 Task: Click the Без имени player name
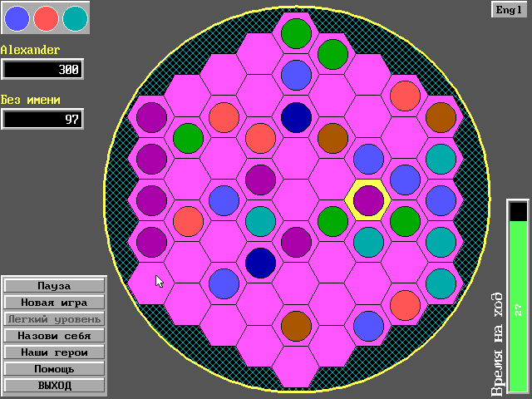(31, 100)
